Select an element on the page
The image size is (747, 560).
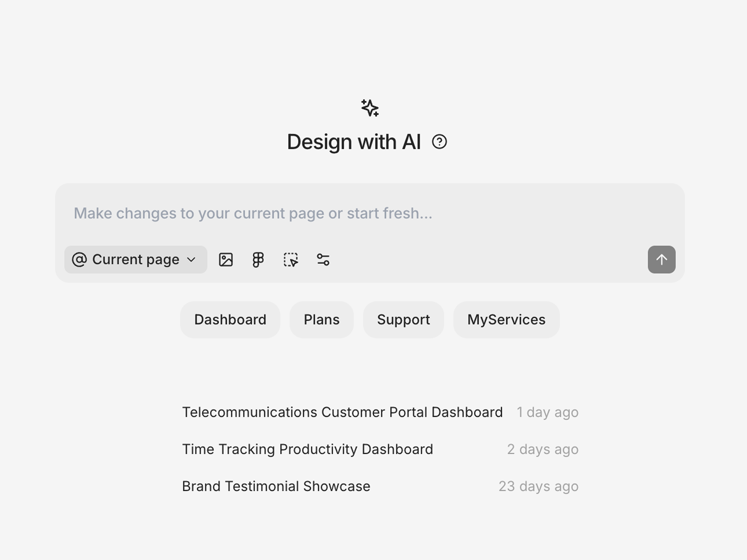click(291, 259)
